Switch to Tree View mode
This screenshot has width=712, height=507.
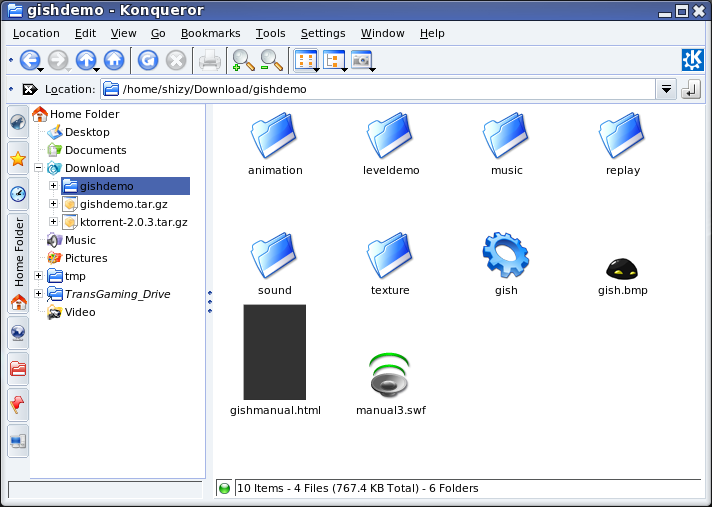click(333, 60)
